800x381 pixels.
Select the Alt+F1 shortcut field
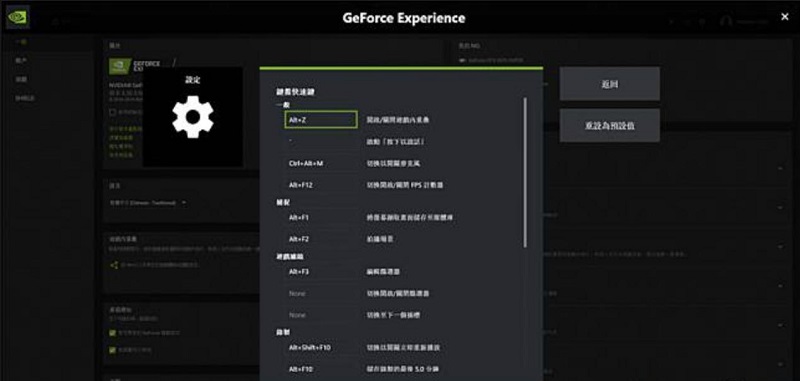321,217
